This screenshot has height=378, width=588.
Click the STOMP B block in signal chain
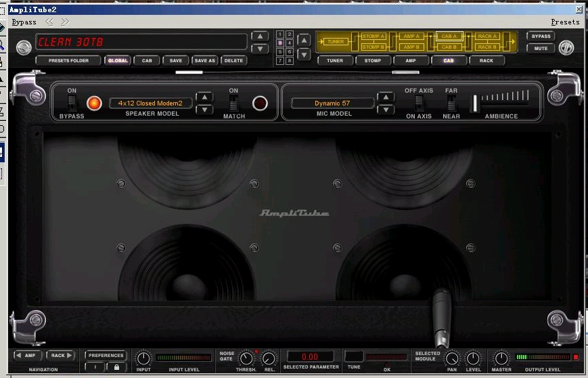[373, 47]
